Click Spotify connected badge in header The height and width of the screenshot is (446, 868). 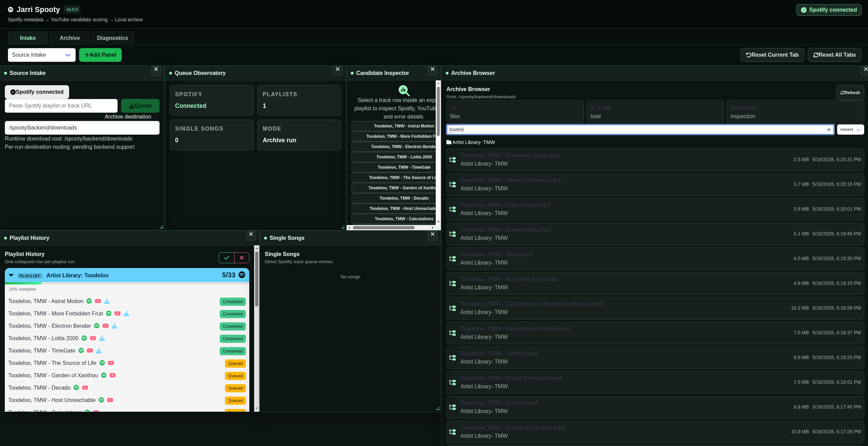click(x=829, y=10)
